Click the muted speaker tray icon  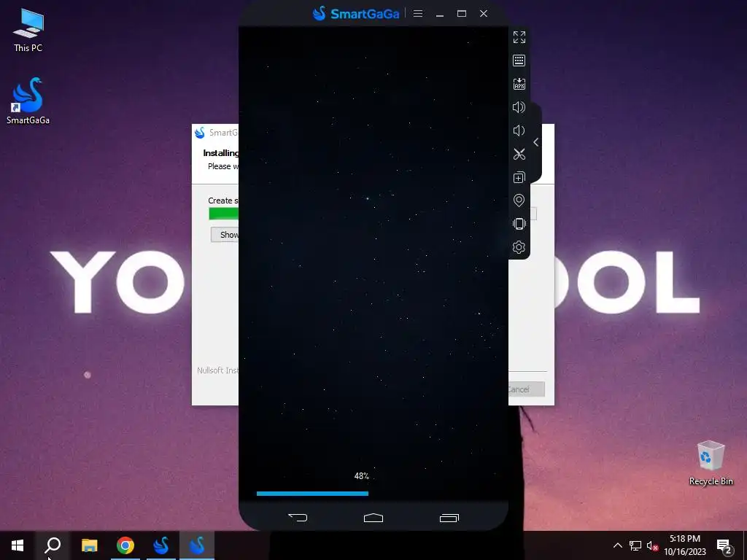(652, 545)
